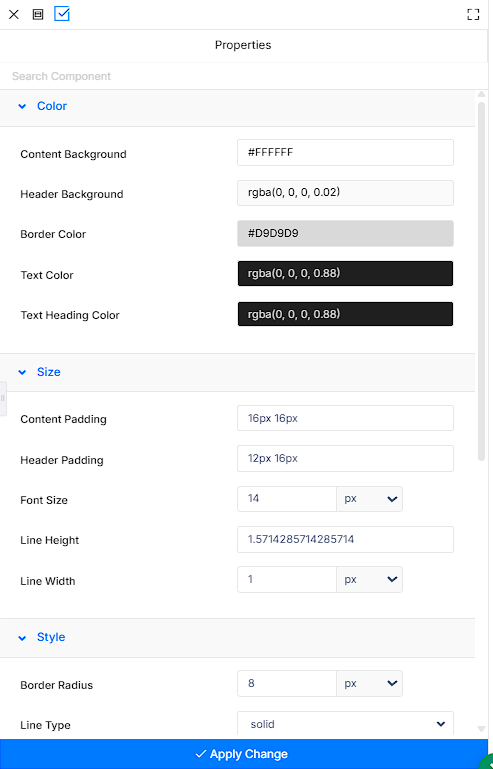Click the layout panel icon beside X

pyautogui.click(x=38, y=14)
